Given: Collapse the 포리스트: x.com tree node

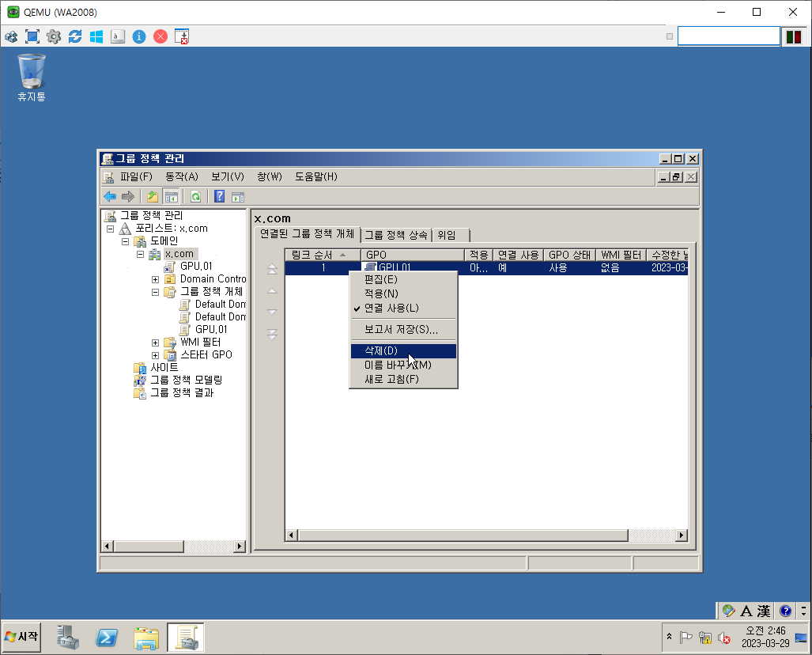Looking at the screenshot, I should coord(111,229).
